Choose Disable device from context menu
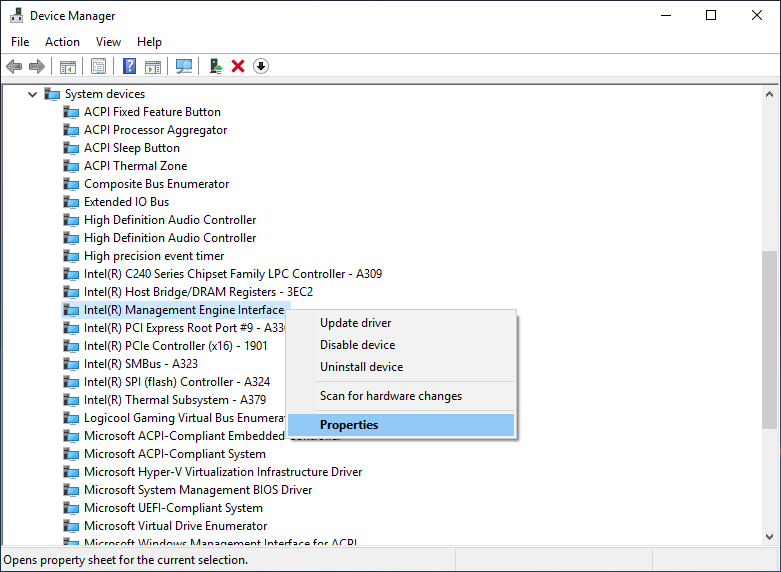The height and width of the screenshot is (572, 781). [x=401, y=345]
